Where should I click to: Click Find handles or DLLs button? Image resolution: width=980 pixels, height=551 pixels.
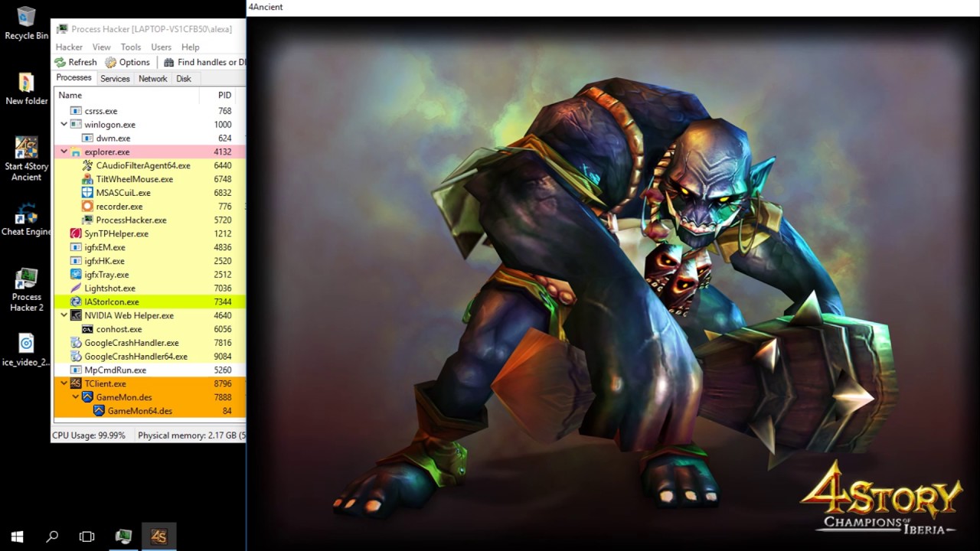(x=204, y=62)
